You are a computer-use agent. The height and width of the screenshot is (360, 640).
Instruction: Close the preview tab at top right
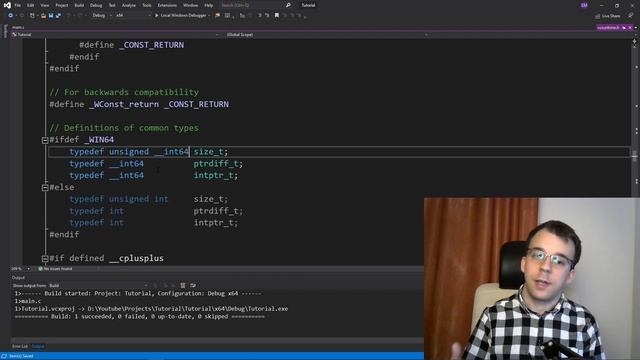pyautogui.click(x=630, y=28)
